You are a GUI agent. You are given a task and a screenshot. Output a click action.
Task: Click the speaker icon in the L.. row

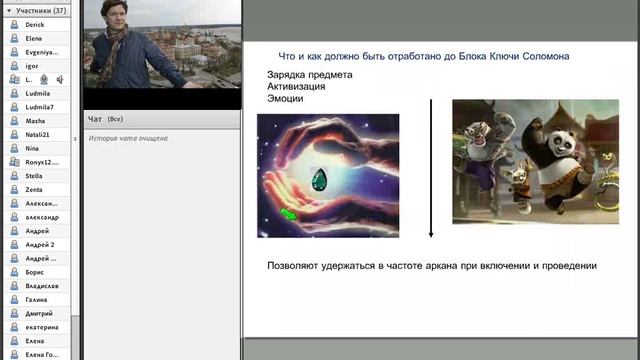point(60,80)
